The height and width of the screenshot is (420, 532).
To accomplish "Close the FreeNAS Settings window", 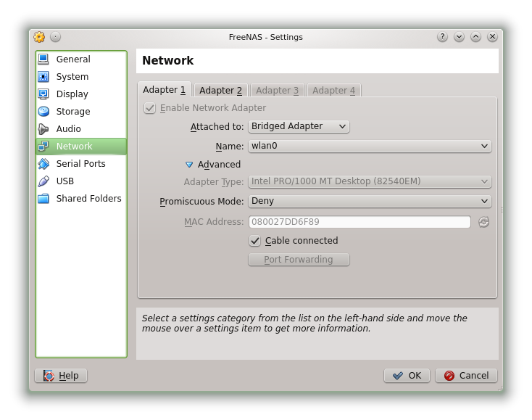I will [492, 37].
